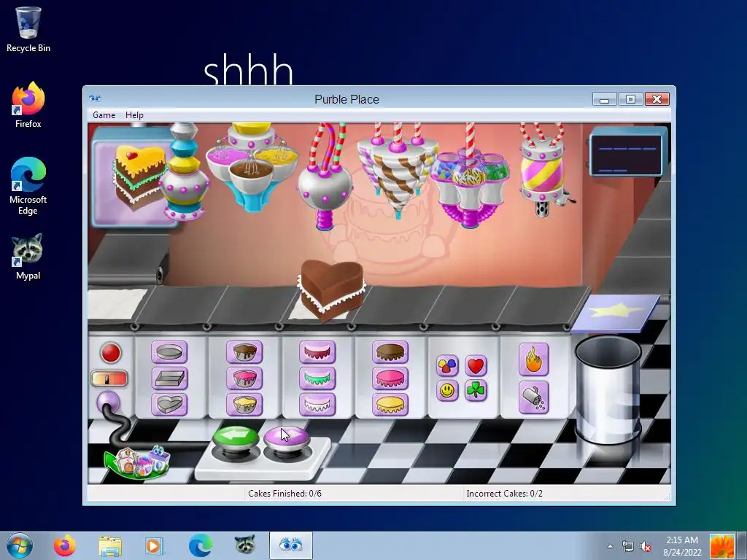Launch Edge from the taskbar
747x560 pixels.
[200, 545]
